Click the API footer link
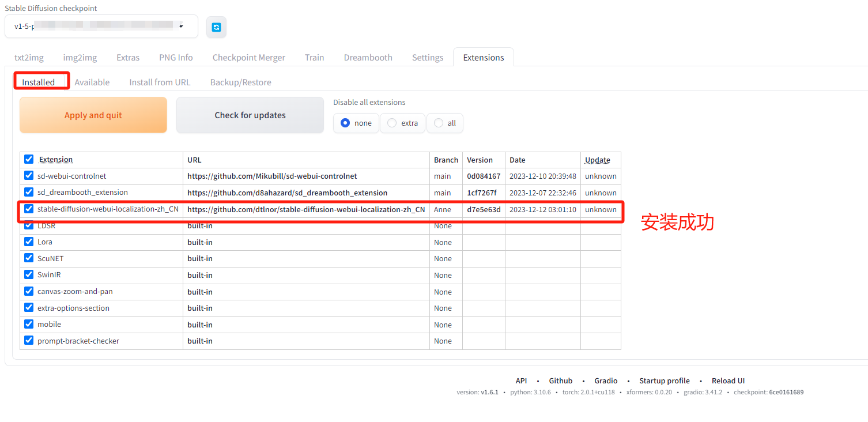868x422 pixels. coord(521,380)
